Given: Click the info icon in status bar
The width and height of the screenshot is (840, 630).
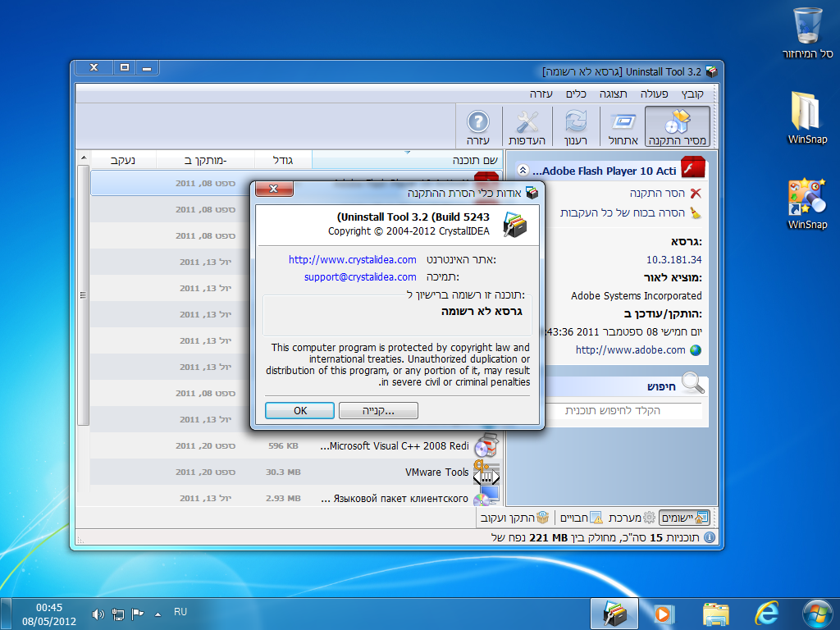Looking at the screenshot, I should click(x=710, y=537).
